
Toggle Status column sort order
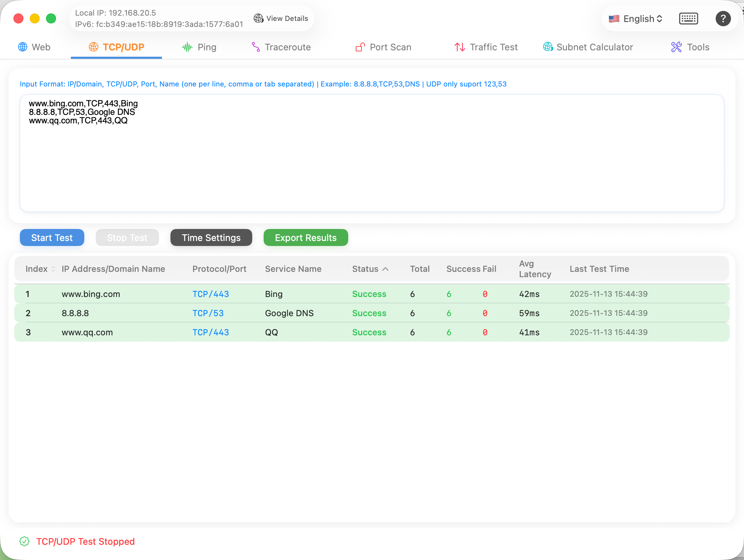pyautogui.click(x=386, y=269)
